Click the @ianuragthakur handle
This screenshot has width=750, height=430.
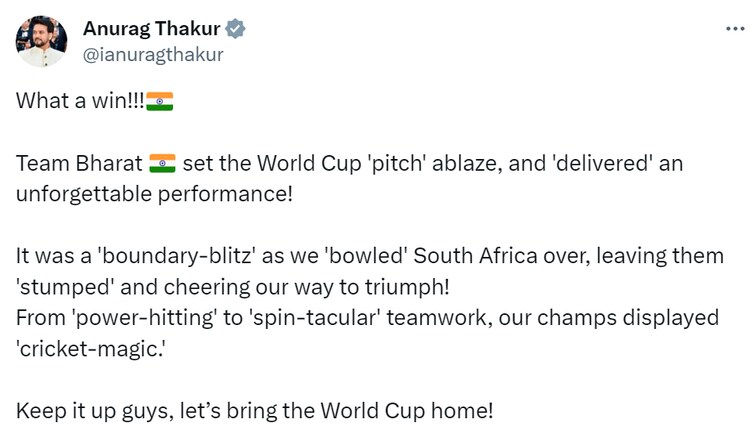pyautogui.click(x=153, y=54)
